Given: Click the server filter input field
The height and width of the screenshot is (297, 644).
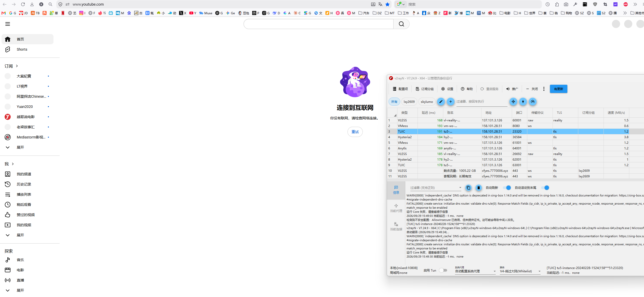Looking at the screenshot, I should 481,102.
